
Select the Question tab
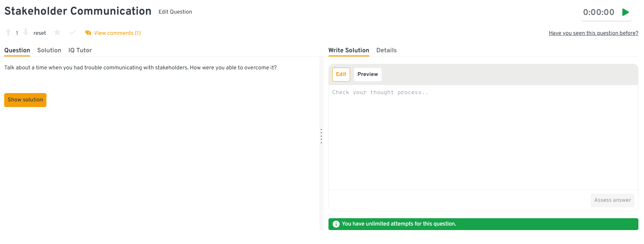17,50
